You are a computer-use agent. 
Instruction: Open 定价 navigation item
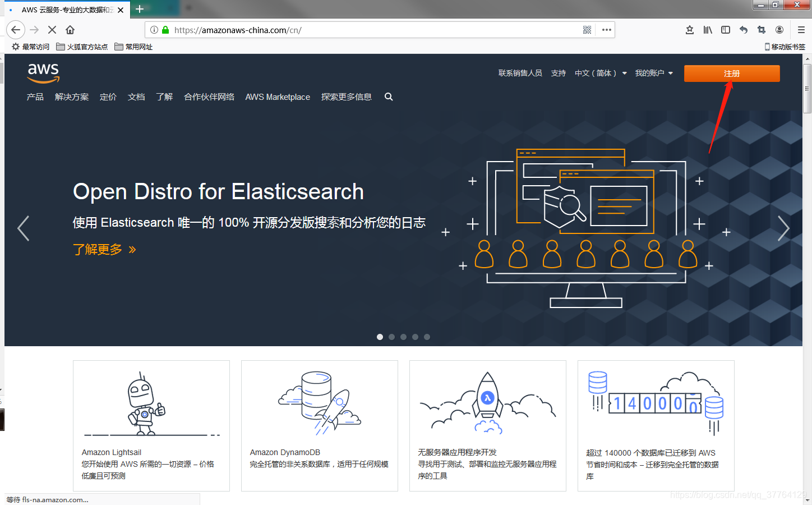click(108, 97)
